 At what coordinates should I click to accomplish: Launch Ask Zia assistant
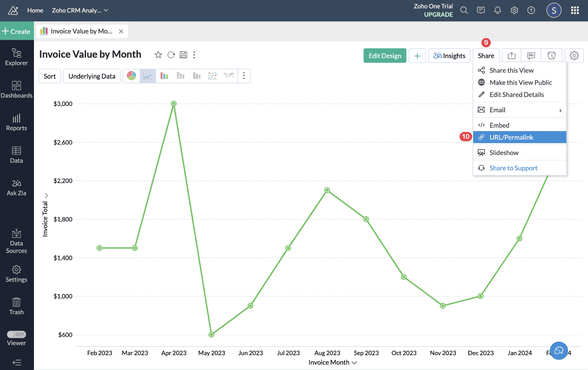click(17, 187)
